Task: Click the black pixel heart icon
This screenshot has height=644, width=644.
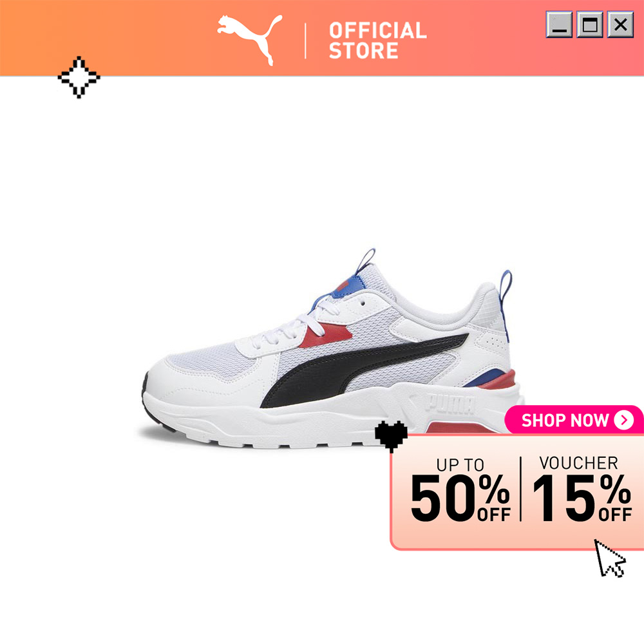Action: coord(391,436)
